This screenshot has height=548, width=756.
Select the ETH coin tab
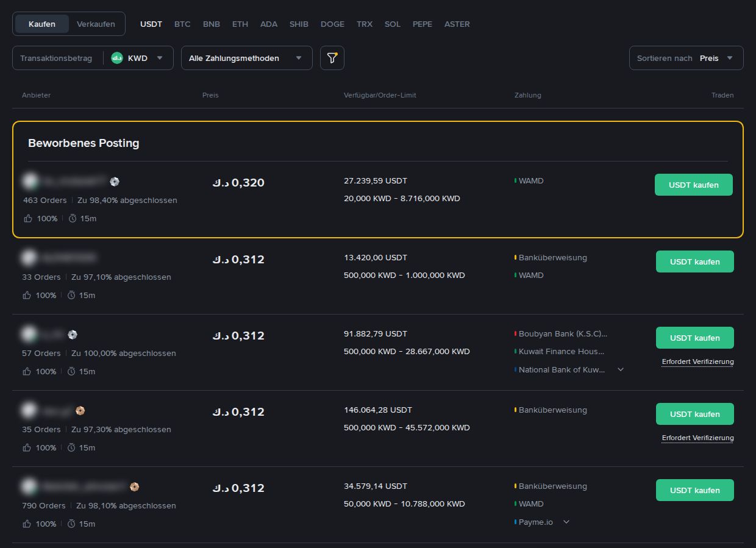pos(240,24)
